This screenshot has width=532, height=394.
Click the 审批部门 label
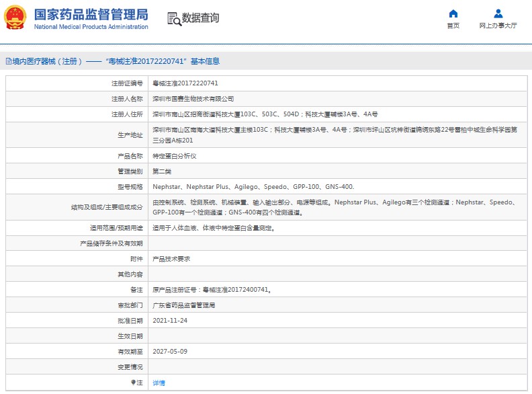tap(130, 305)
